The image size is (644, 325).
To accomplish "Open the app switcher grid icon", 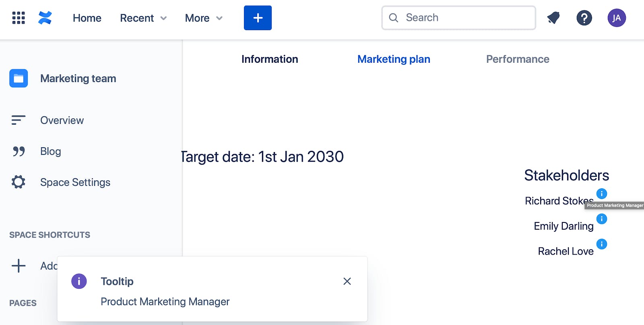I will tap(19, 18).
